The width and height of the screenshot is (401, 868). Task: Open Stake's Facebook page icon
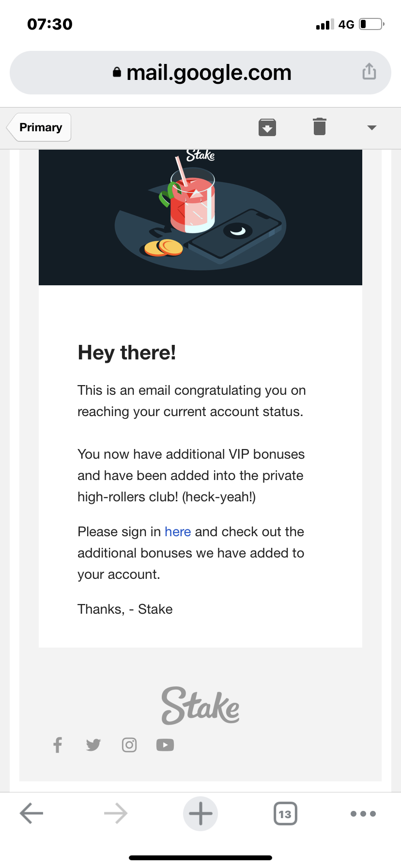click(x=58, y=745)
